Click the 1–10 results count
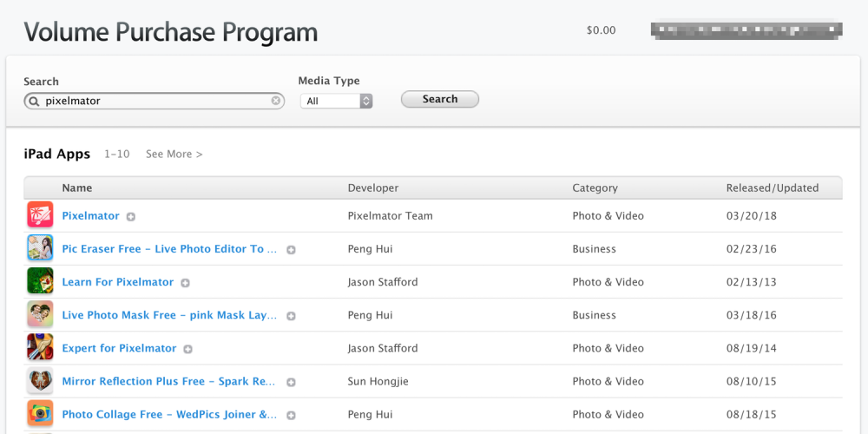The height and width of the screenshot is (434, 868). click(117, 154)
